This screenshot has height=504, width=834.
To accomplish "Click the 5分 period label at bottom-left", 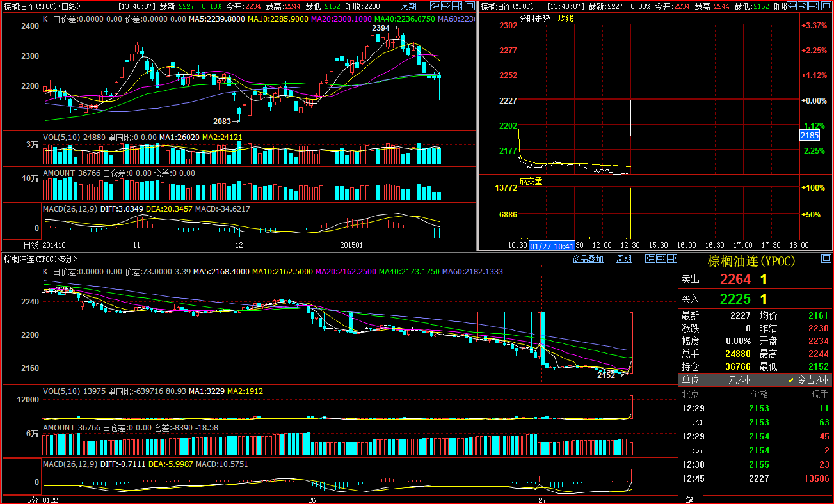I will (32, 500).
